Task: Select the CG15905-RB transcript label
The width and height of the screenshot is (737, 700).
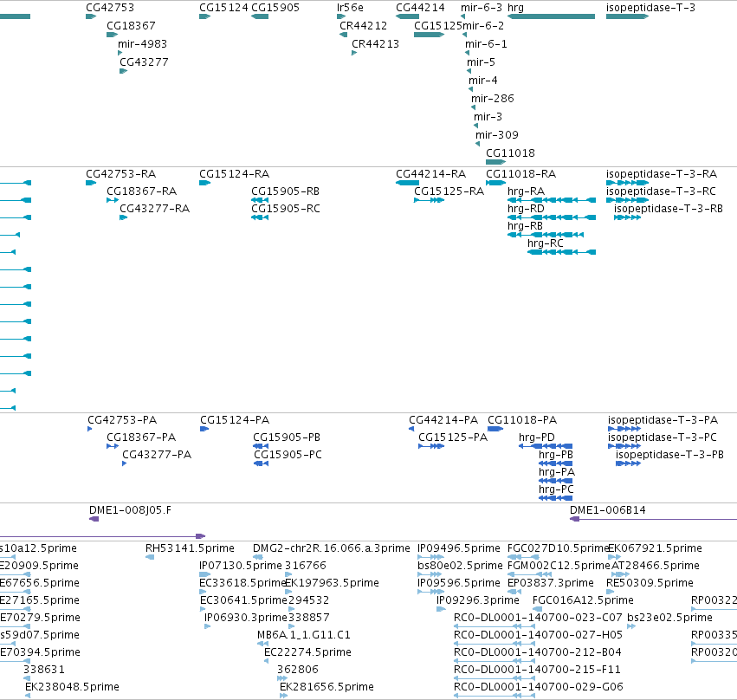Action: point(285,191)
